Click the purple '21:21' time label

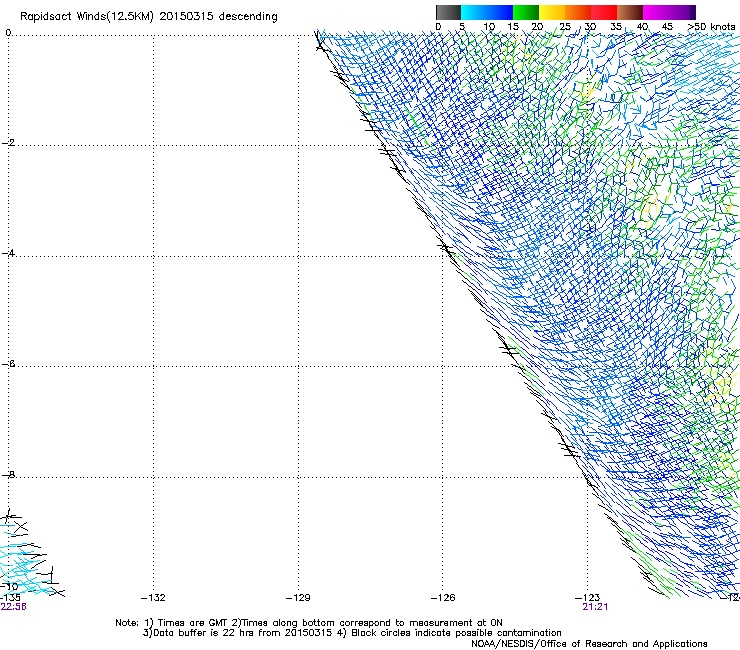pyautogui.click(x=595, y=607)
